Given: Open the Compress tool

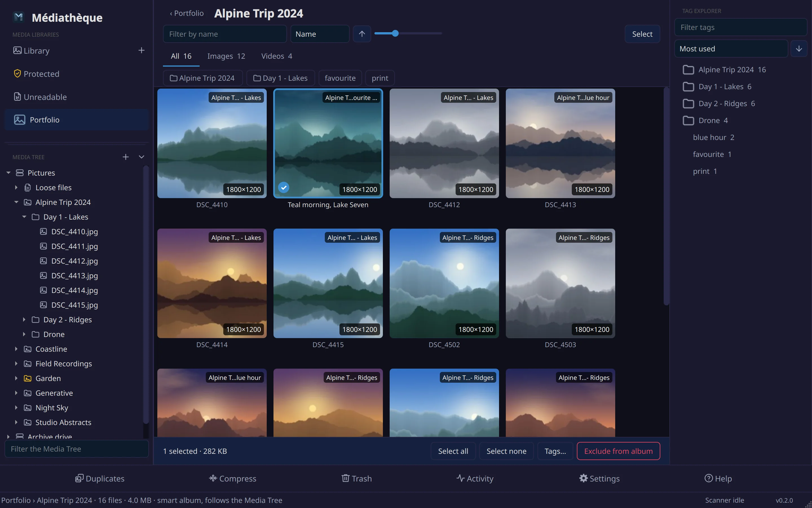Looking at the screenshot, I should 233,478.
